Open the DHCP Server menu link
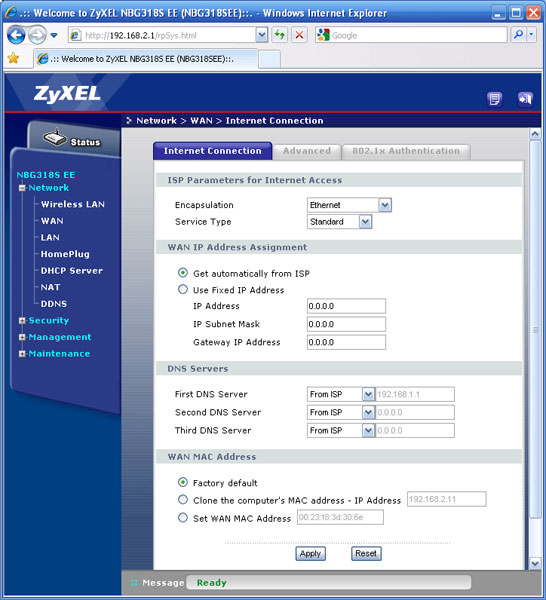This screenshot has width=546, height=600. [72, 271]
